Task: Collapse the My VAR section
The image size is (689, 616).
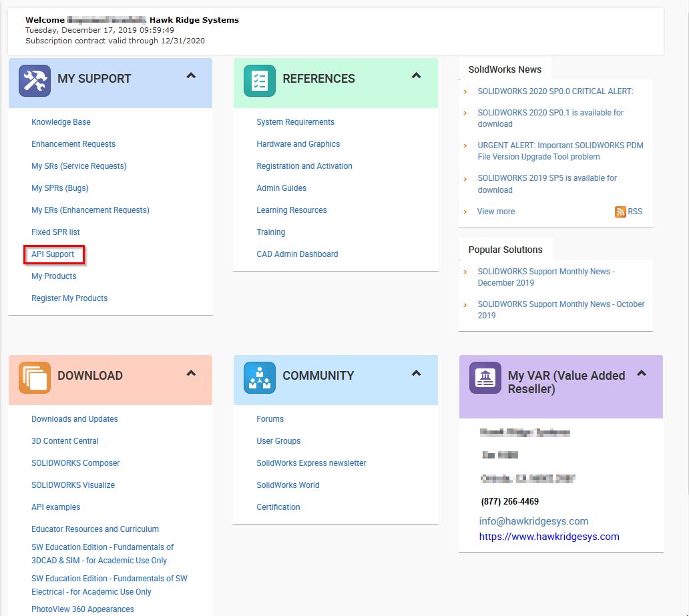Action: click(642, 374)
